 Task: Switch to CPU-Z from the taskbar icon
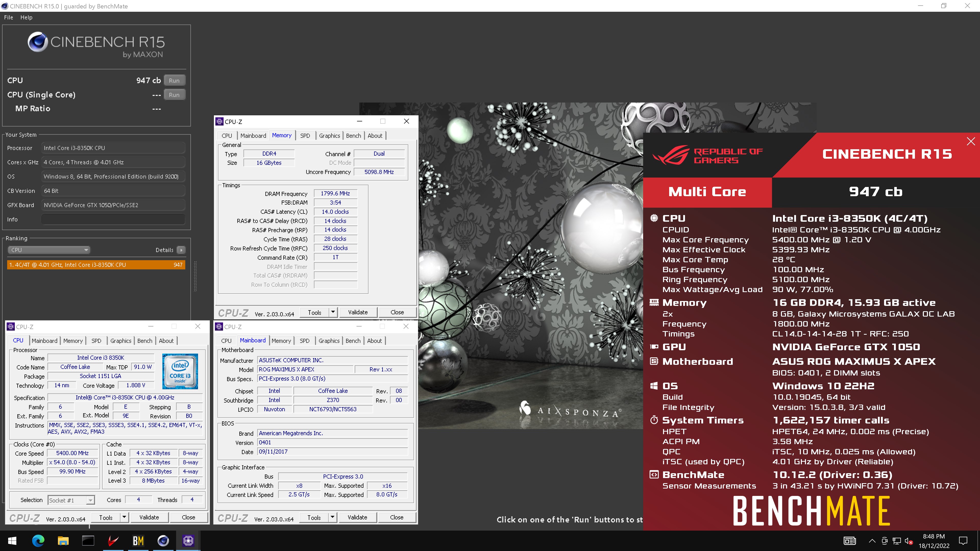[x=188, y=540]
